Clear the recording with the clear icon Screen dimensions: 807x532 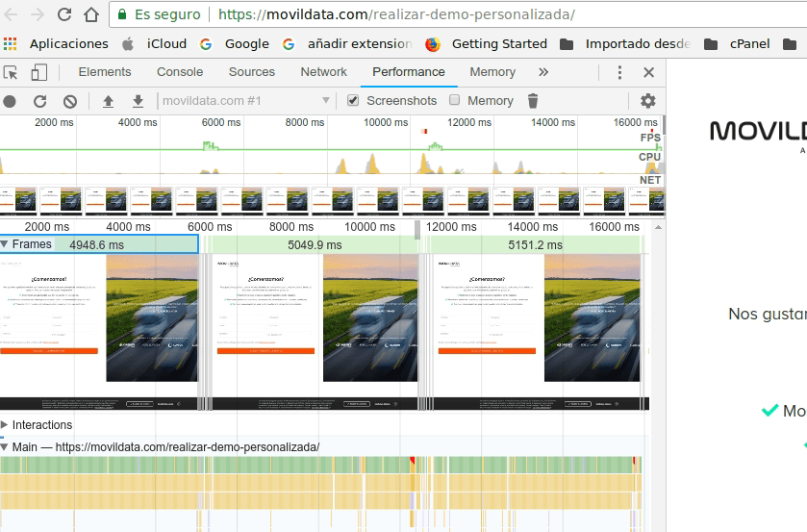tap(70, 101)
